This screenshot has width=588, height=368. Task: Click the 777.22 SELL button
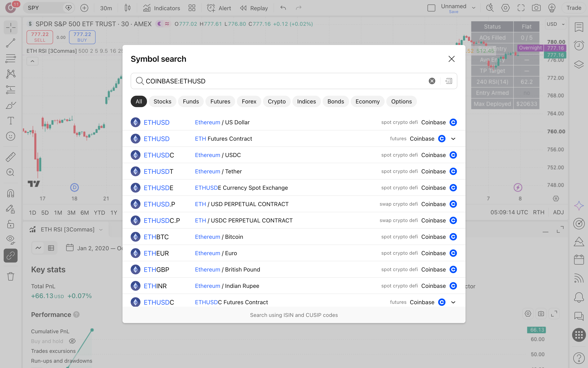40,37
